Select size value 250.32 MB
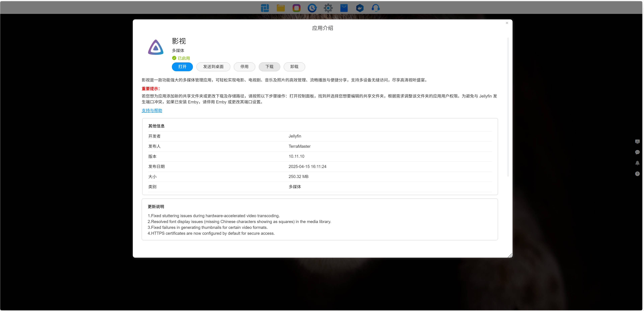Viewport: 644px width, 311px height. (298, 177)
